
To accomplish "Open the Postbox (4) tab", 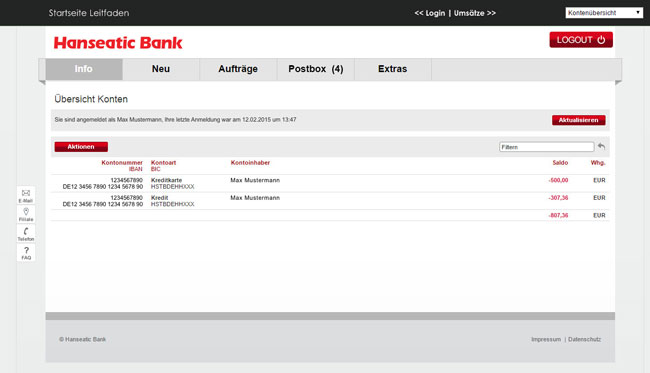I will [x=315, y=69].
